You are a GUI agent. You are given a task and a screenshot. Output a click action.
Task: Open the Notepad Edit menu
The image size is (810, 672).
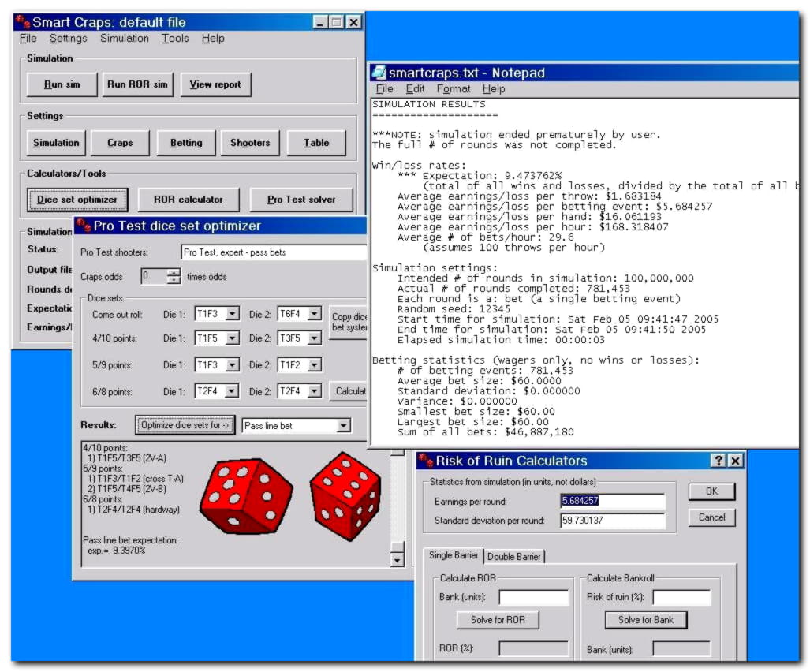416,89
